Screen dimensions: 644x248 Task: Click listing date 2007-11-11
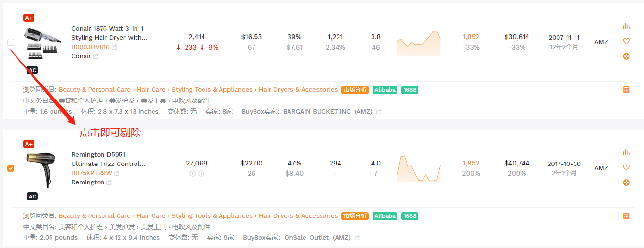[564, 37]
